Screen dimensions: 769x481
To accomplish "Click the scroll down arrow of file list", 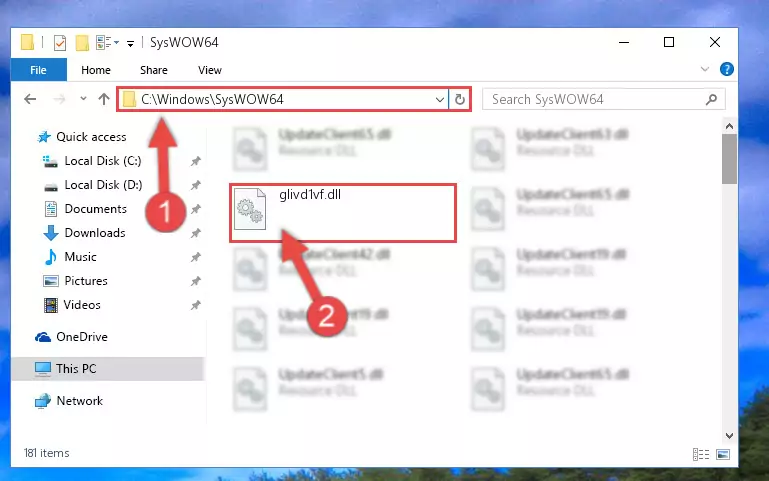I will (x=729, y=435).
